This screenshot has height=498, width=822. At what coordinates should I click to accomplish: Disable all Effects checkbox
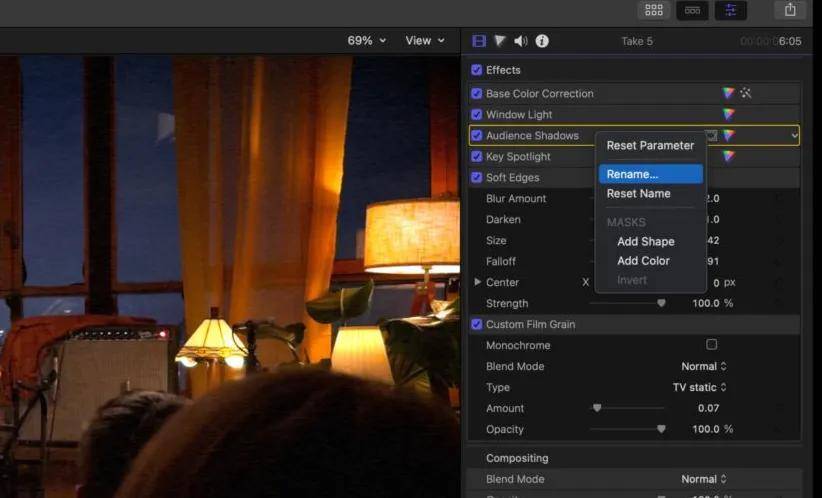477,70
